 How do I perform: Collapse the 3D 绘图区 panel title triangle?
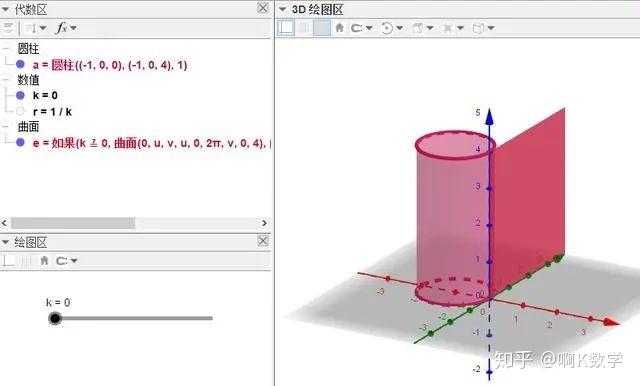(x=282, y=9)
